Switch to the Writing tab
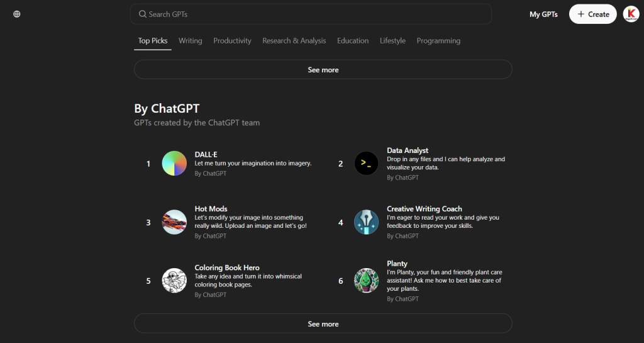 pos(190,41)
